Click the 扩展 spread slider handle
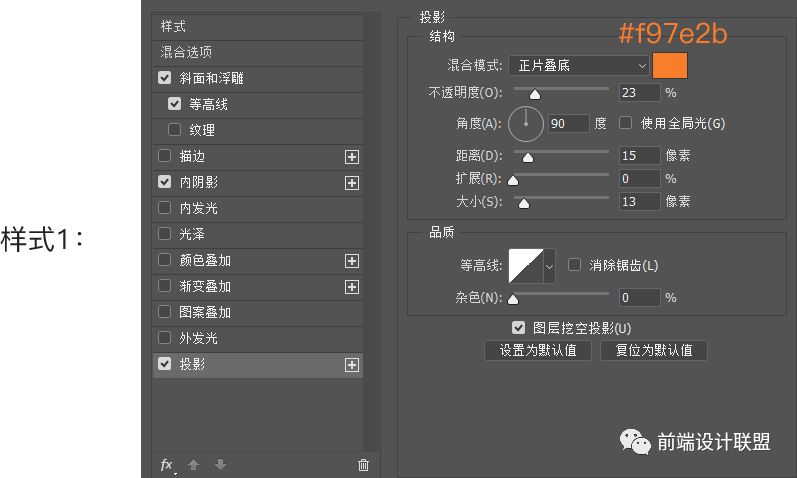The width and height of the screenshot is (797, 478). click(x=513, y=181)
